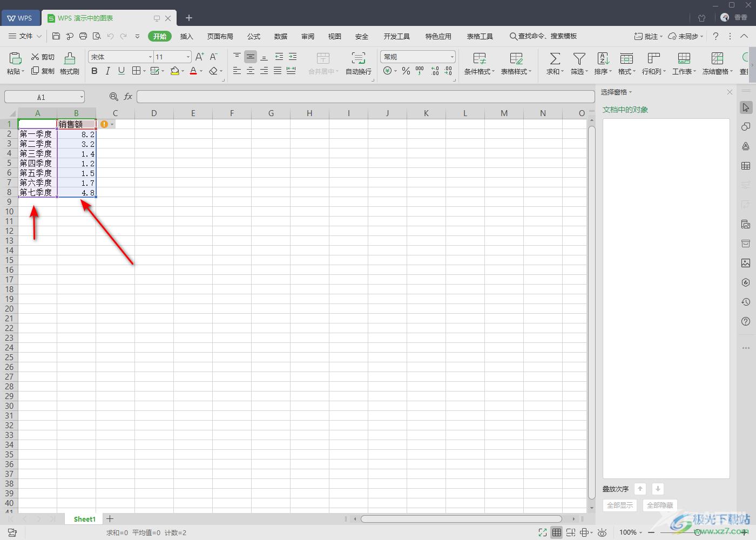The image size is (756, 540).
Task: Switch to the 数据 tab
Action: [x=280, y=36]
